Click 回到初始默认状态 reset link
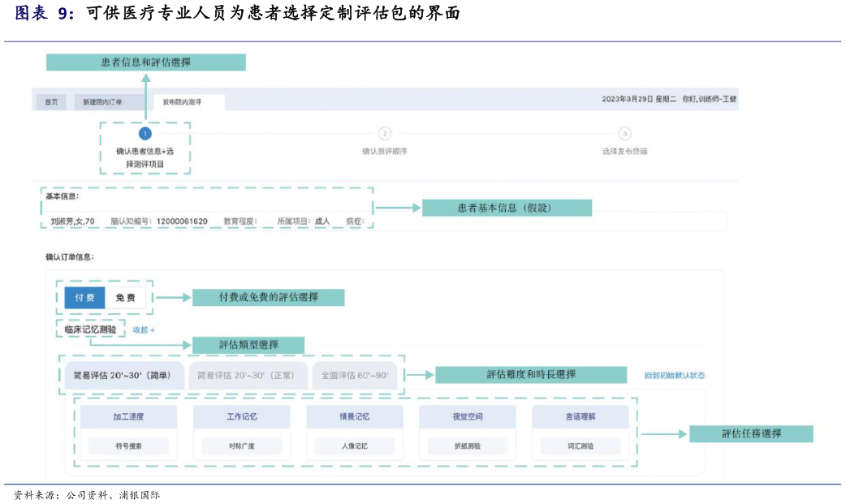Image resolution: width=846 pixels, height=504 pixels. tap(674, 375)
